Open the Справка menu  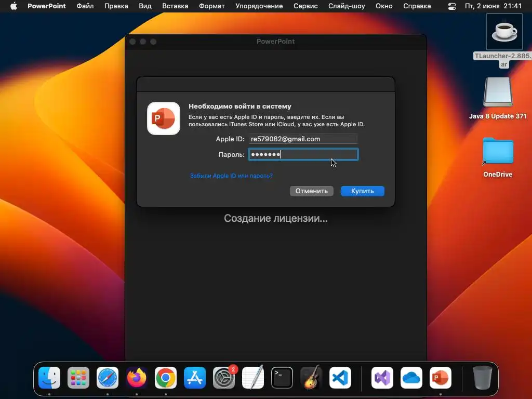click(x=417, y=6)
